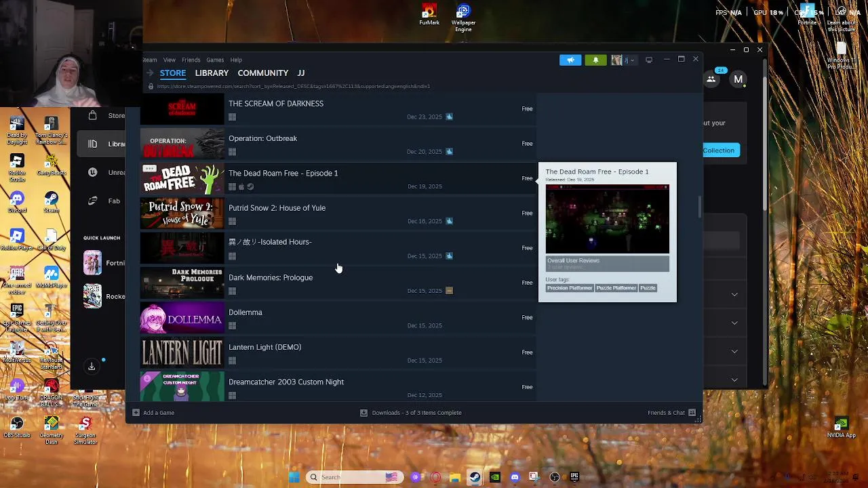Open Dreamcatcher 2003 Custom Night listing
This screenshot has width=868, height=488.
pyautogui.click(x=338, y=386)
